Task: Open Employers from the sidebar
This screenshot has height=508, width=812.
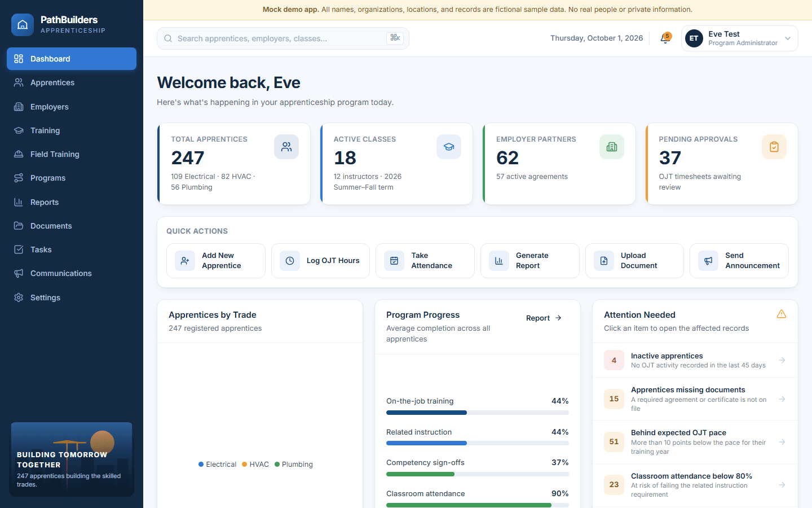Action: pyautogui.click(x=72, y=107)
